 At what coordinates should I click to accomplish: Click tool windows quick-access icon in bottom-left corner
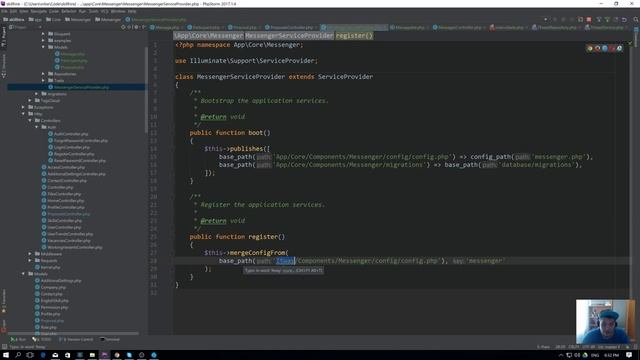pos(4,347)
